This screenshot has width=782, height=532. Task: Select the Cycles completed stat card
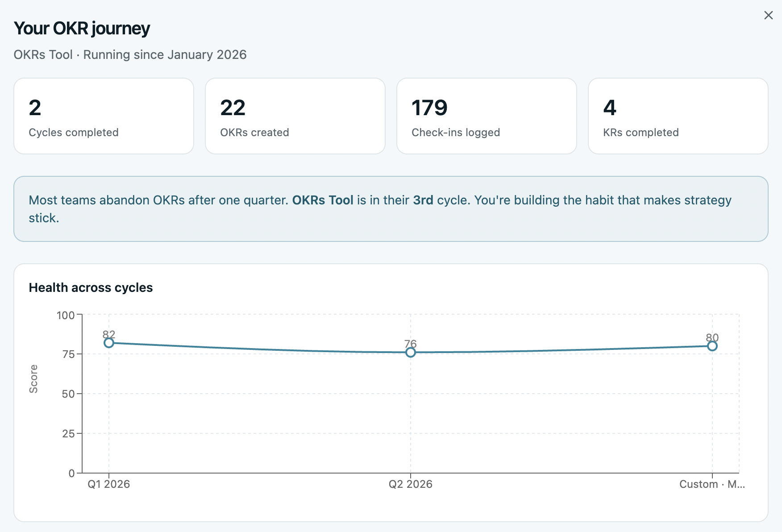(104, 116)
